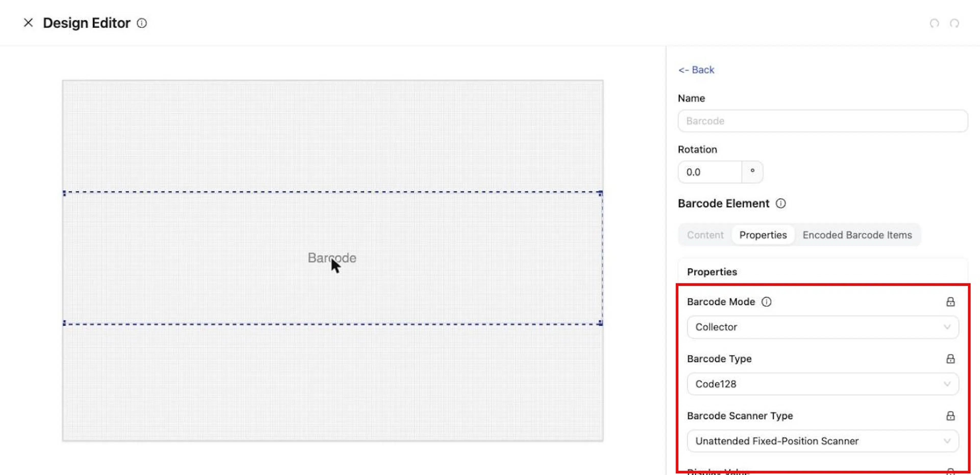The image size is (980, 475).
Task: Click the 'Barcode Type' label
Action: pos(719,359)
